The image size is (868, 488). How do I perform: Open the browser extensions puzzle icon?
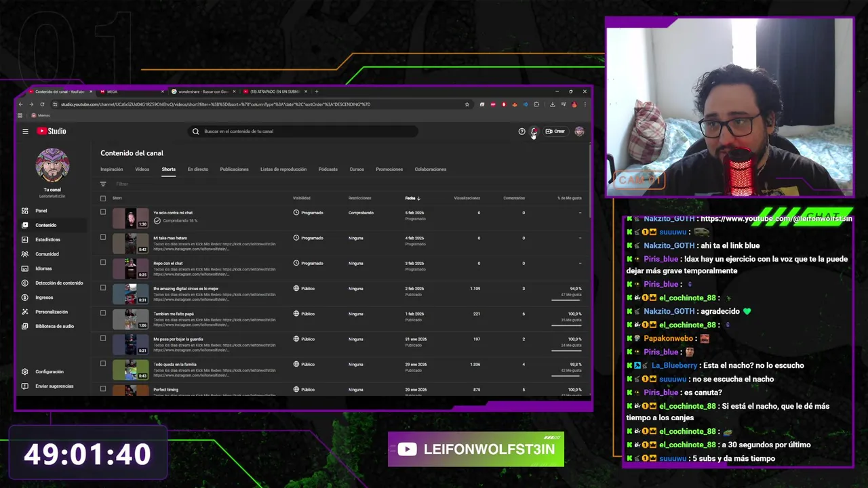[x=536, y=104]
